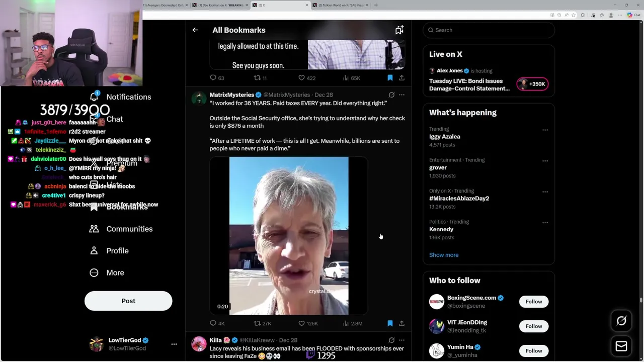Open the Kennedy politics trend
Viewport: 644px width, 362px height.
tap(441, 229)
